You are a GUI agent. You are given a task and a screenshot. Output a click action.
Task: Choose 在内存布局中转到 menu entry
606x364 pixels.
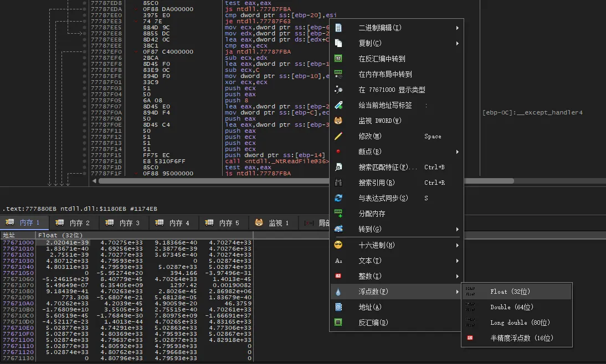point(396,74)
